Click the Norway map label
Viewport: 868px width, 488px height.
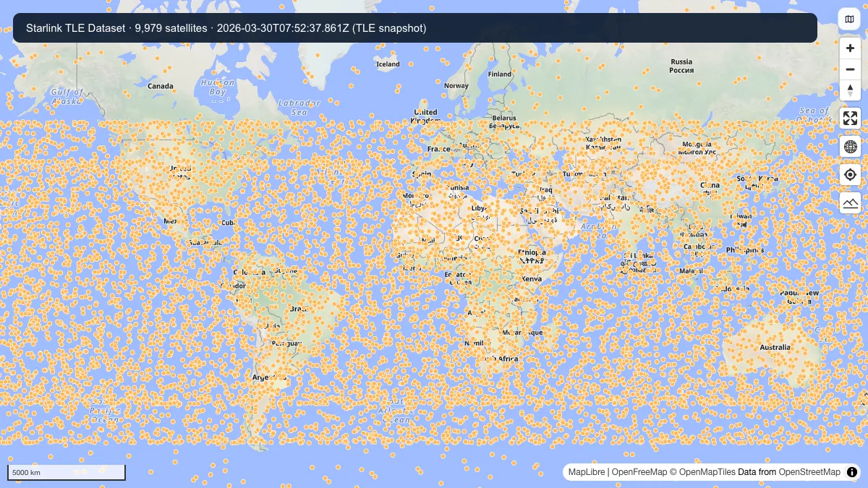[x=456, y=85]
